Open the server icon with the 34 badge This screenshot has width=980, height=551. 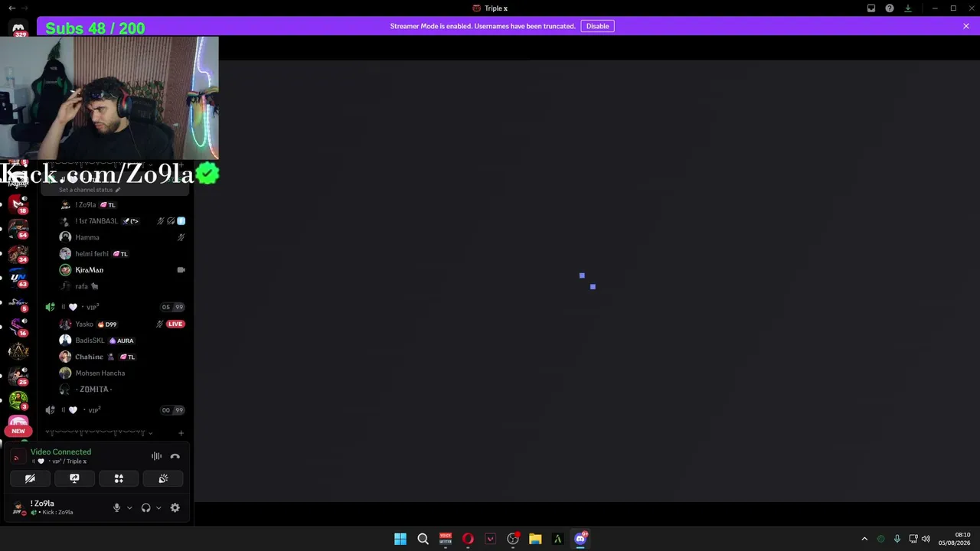coord(18,253)
